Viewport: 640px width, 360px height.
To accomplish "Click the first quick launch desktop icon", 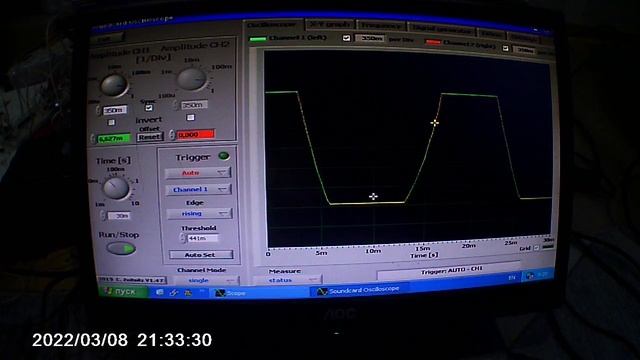I will pos(160,292).
